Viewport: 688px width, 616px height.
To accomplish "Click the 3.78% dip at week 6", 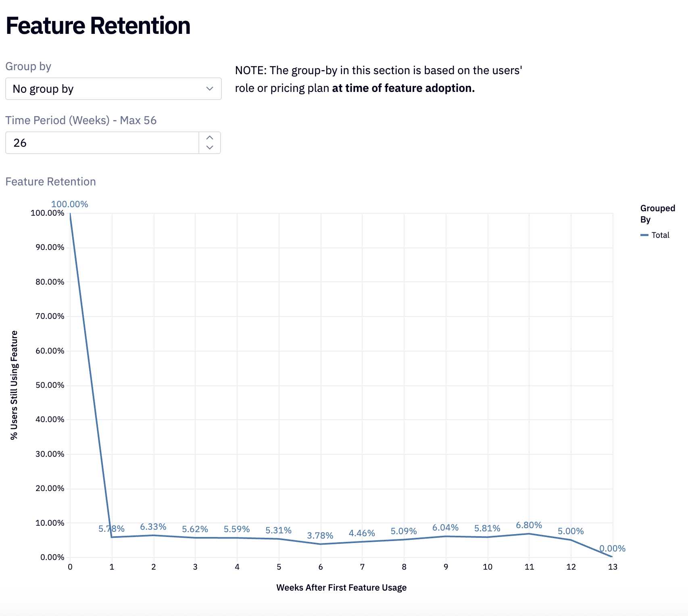I will pyautogui.click(x=321, y=536).
